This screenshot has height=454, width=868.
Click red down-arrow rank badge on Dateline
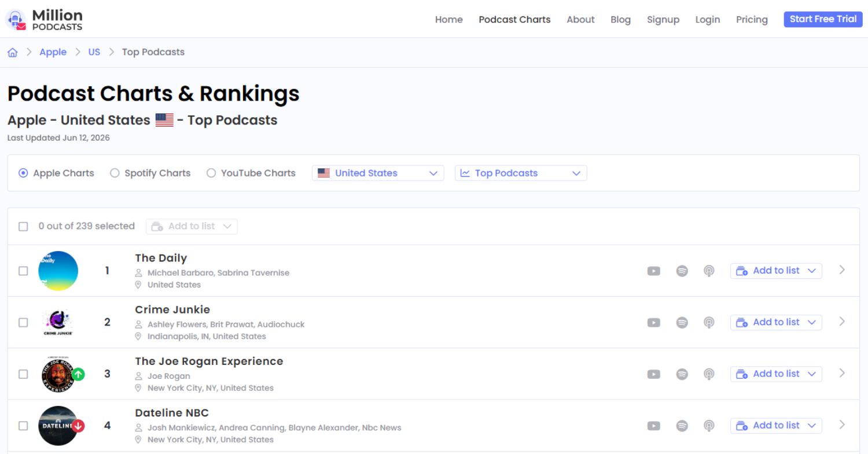pos(79,426)
